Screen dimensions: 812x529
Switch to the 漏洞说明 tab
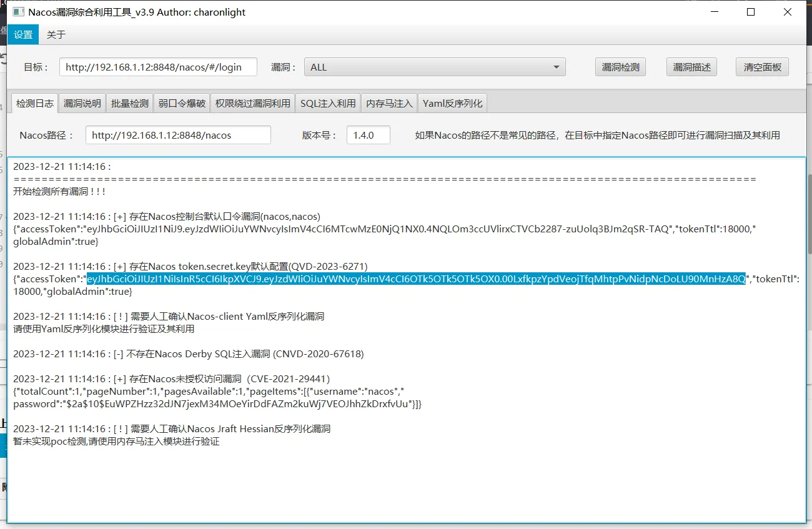click(x=82, y=102)
